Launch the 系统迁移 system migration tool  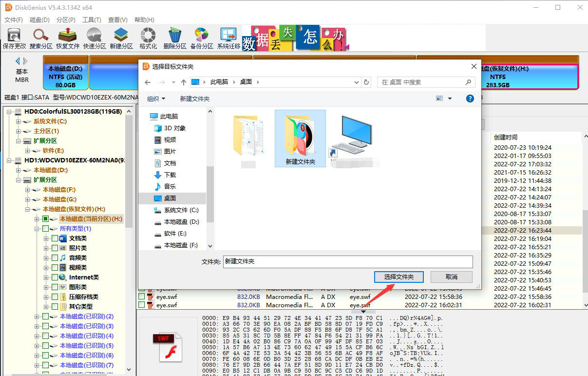[x=228, y=38]
